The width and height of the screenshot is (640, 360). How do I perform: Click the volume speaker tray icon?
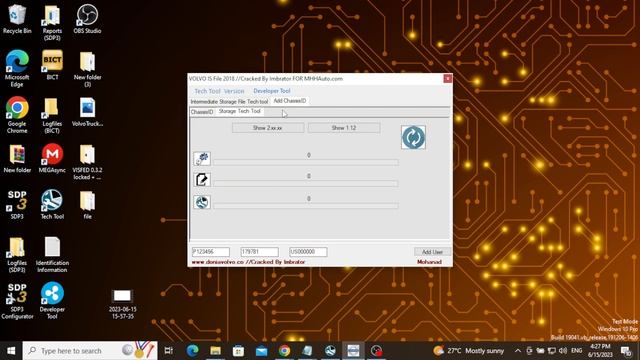[563, 351]
